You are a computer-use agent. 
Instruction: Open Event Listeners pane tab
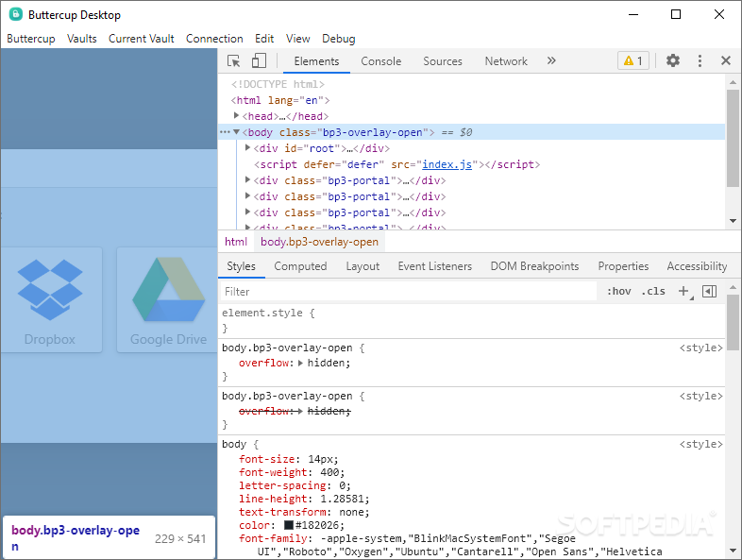pos(435,266)
